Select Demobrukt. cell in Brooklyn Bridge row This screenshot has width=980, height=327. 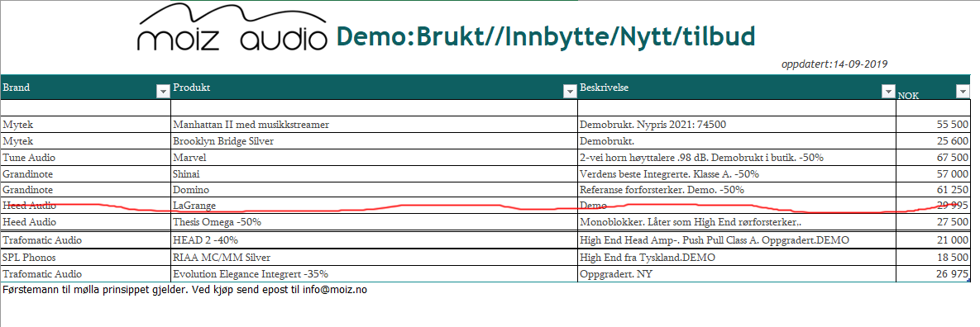point(736,141)
